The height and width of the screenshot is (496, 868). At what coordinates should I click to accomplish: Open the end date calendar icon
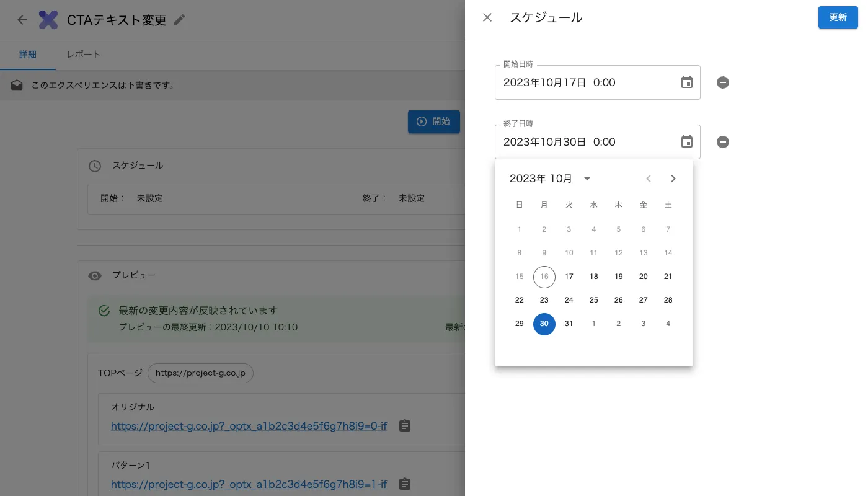(686, 142)
